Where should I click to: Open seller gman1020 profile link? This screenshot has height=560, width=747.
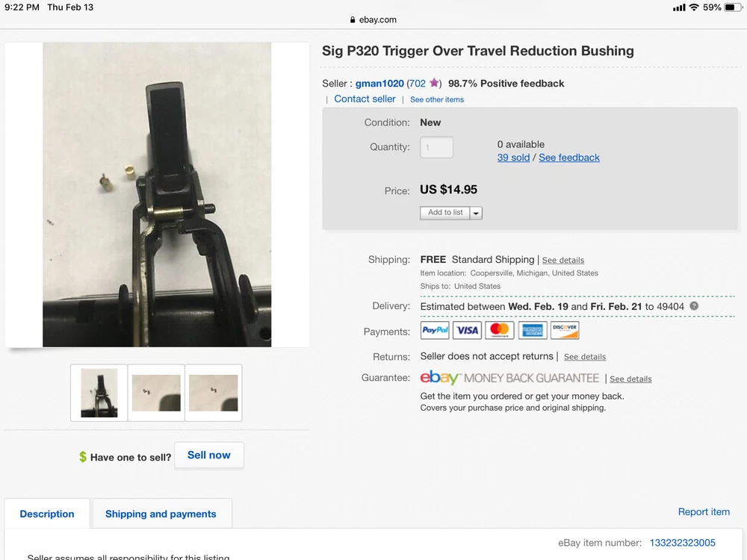point(379,84)
